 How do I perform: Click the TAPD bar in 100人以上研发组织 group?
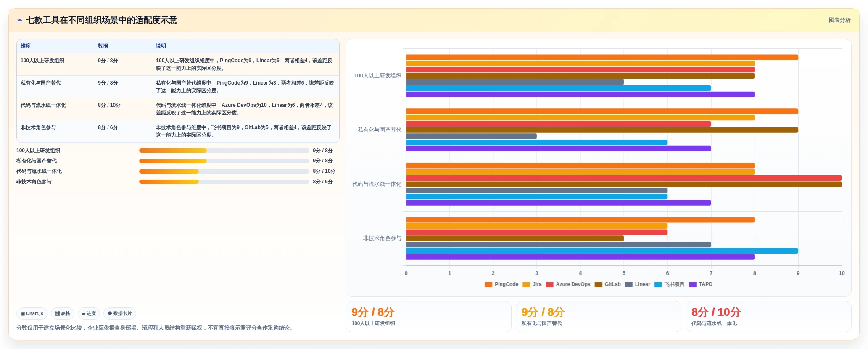[580, 94]
